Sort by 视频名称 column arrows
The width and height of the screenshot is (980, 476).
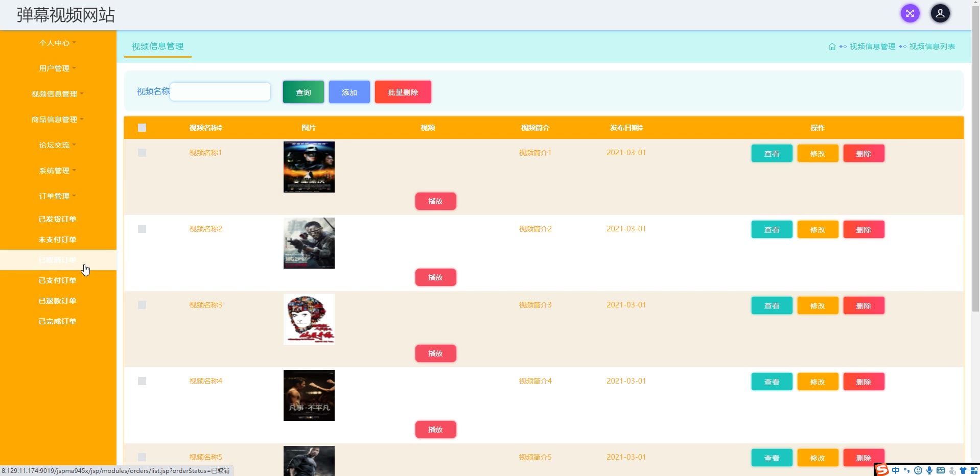point(220,128)
